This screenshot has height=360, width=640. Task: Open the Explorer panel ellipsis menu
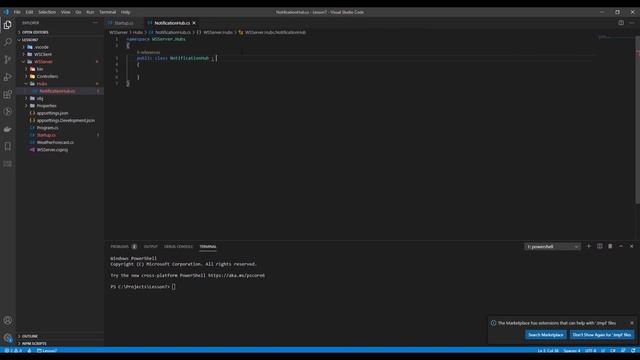pos(95,23)
